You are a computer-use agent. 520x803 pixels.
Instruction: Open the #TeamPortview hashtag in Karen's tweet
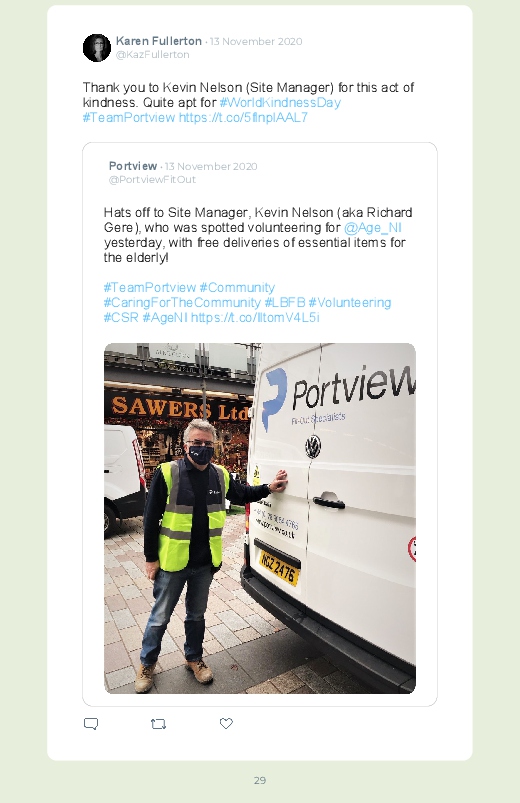pos(129,117)
